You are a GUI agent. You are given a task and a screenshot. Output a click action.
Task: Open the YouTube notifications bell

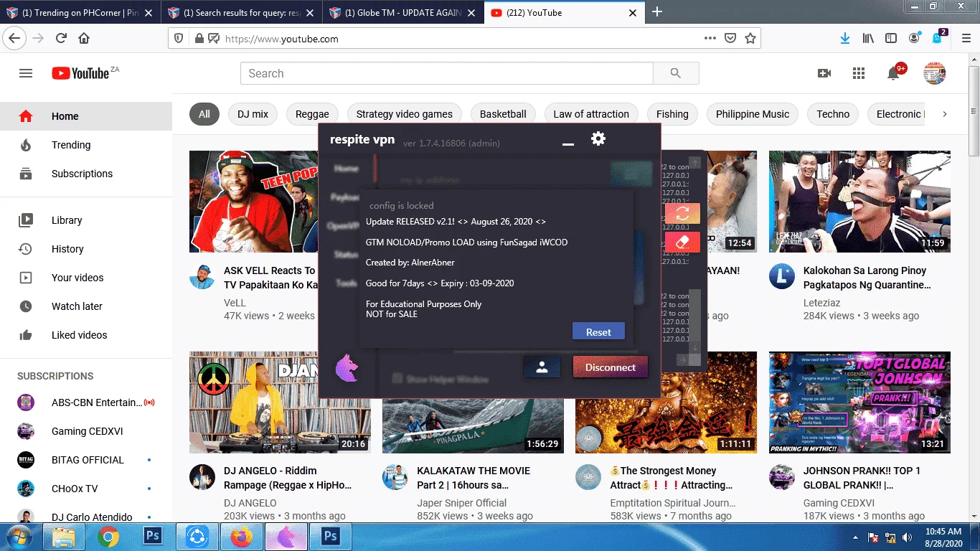click(893, 73)
